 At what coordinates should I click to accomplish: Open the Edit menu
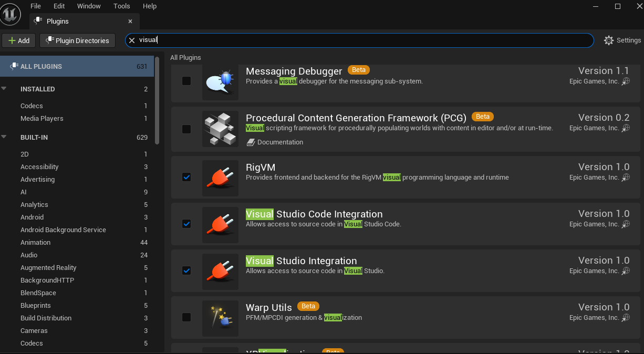click(x=59, y=6)
